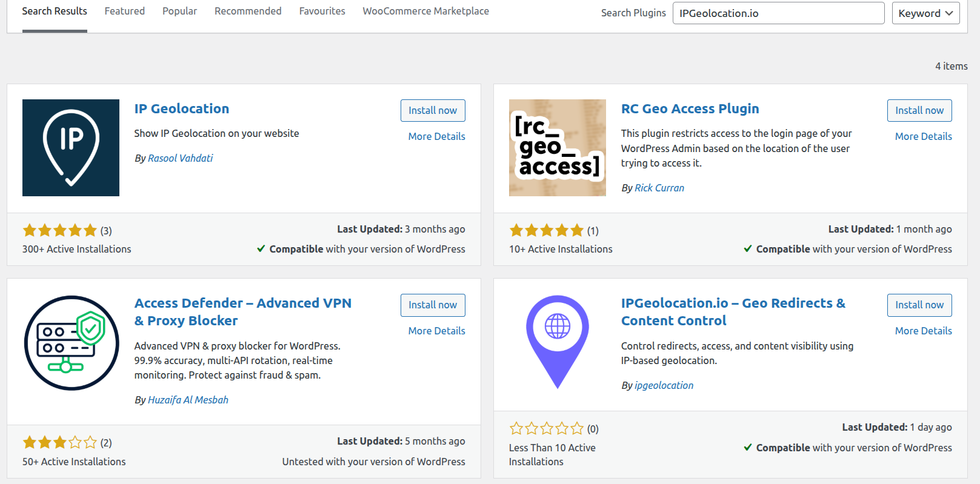The image size is (980, 484).
Task: Click the green compatibility checkmark for RC Geo Access
Action: 747,248
